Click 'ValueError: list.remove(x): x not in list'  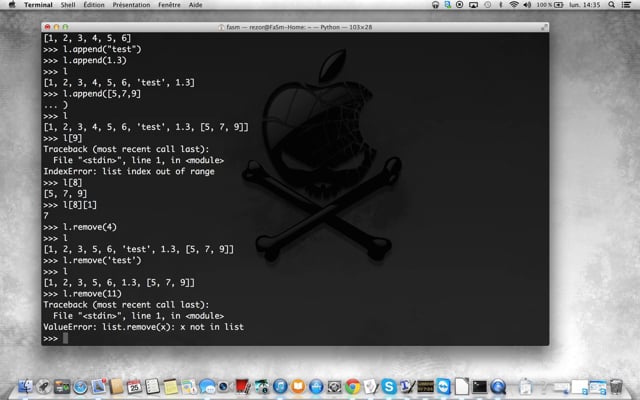[144, 327]
